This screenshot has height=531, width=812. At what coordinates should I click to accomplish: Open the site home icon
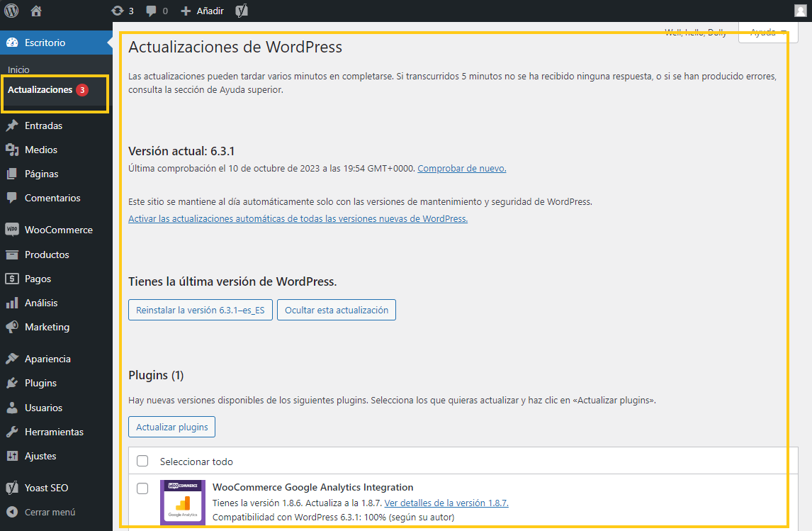coord(35,11)
